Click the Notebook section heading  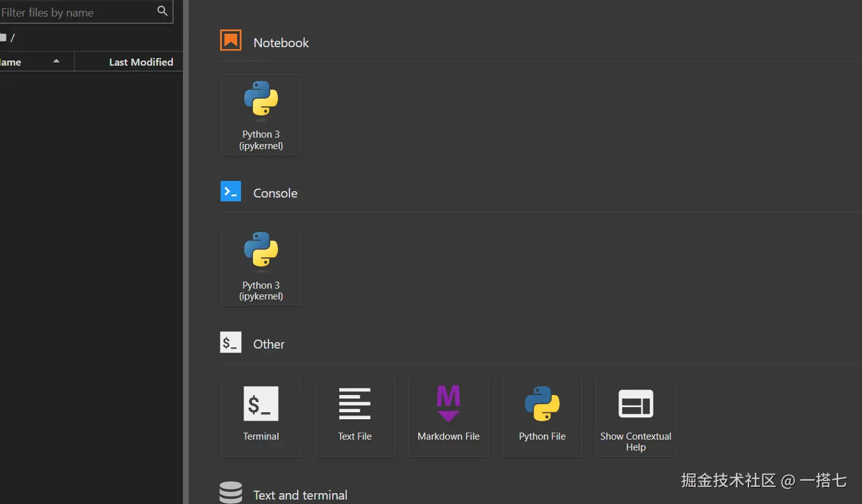281,43
